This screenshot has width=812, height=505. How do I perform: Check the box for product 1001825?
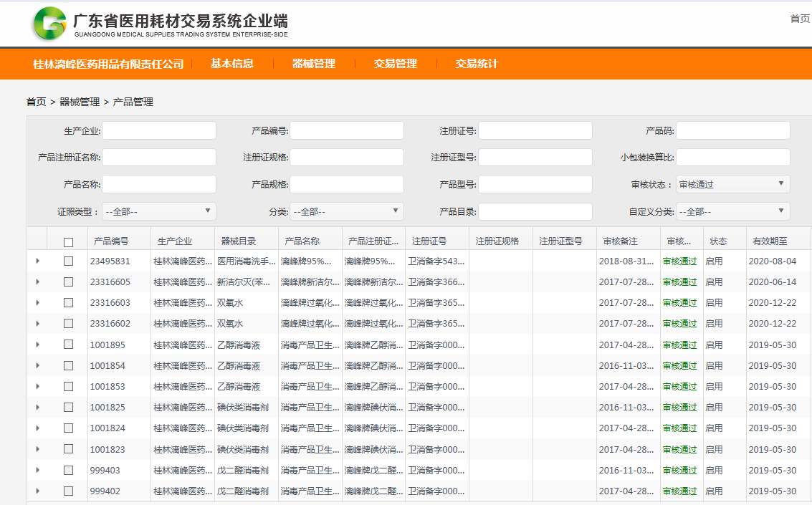(x=68, y=407)
